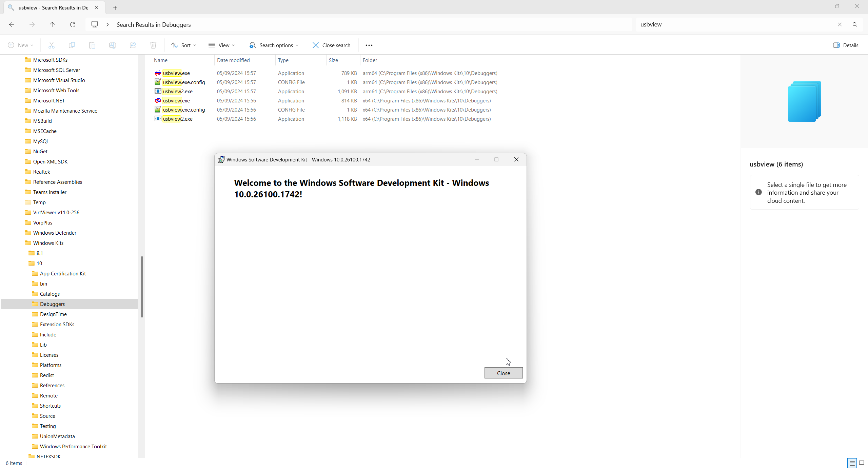Sort results by the Date modified column
Image resolution: width=868 pixels, height=468 pixels.
(233, 60)
